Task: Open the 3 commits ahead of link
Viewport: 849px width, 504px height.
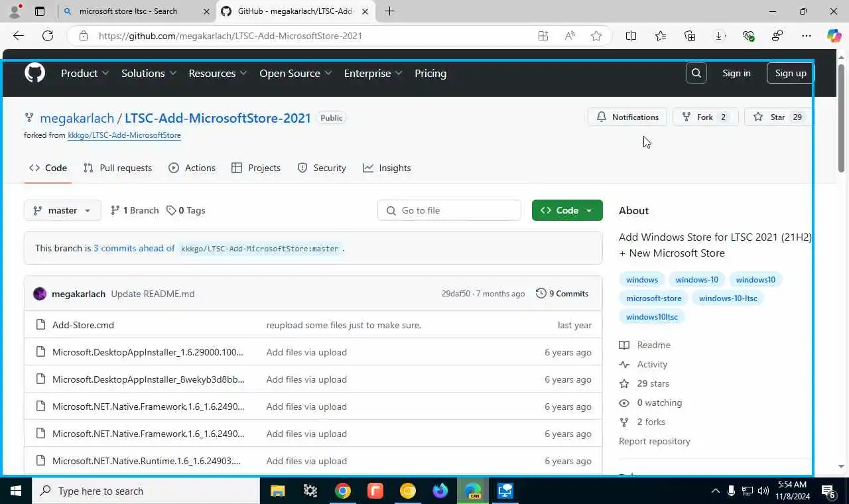Action: [x=134, y=248]
